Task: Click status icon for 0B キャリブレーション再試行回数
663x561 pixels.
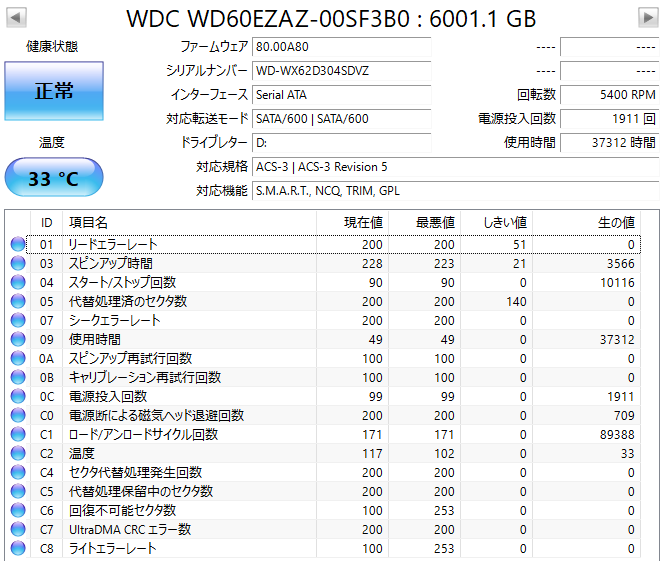Action: click(x=18, y=378)
